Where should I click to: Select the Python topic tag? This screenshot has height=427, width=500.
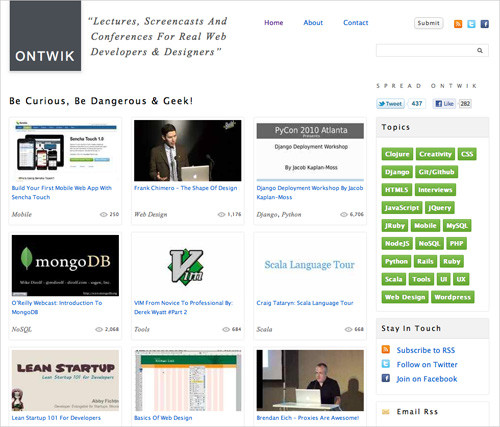396,261
